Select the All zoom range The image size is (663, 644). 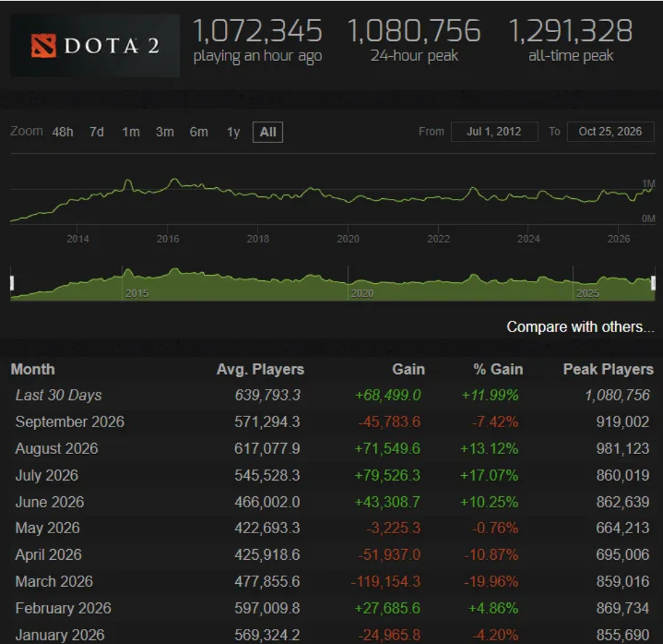point(268,132)
